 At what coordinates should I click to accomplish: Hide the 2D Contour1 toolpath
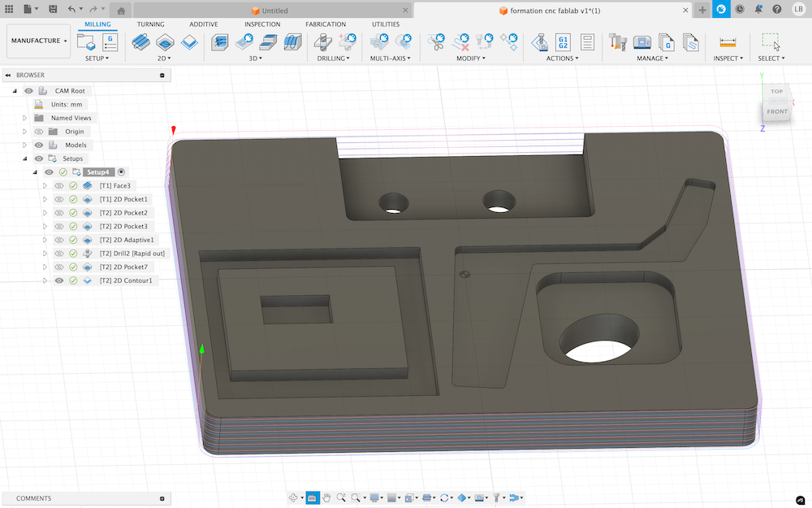(x=59, y=280)
